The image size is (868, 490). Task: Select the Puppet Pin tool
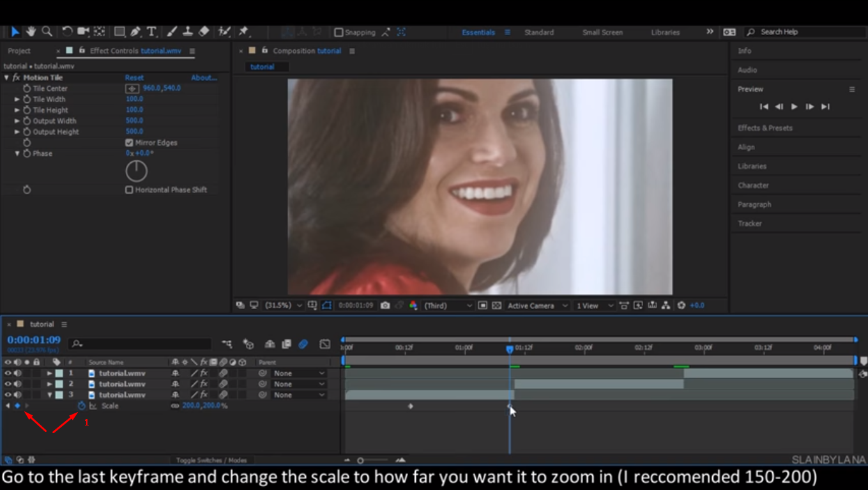pos(243,31)
